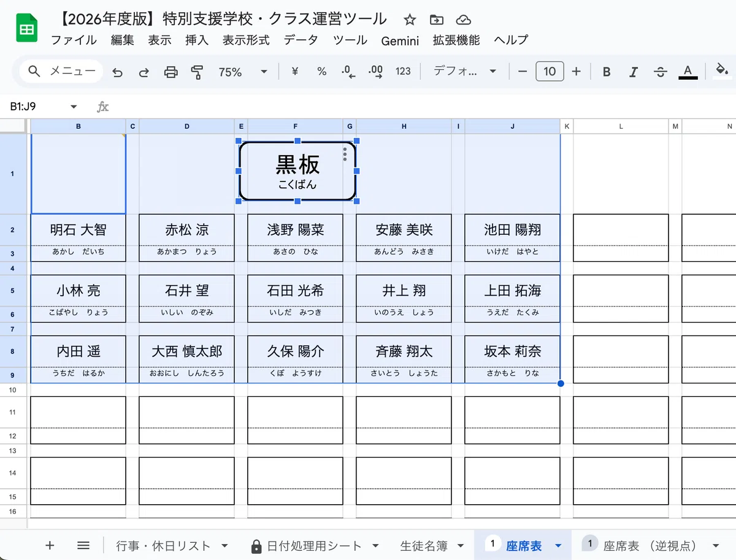Decrease font size with minus button
Viewport: 736px width, 560px height.
click(523, 72)
